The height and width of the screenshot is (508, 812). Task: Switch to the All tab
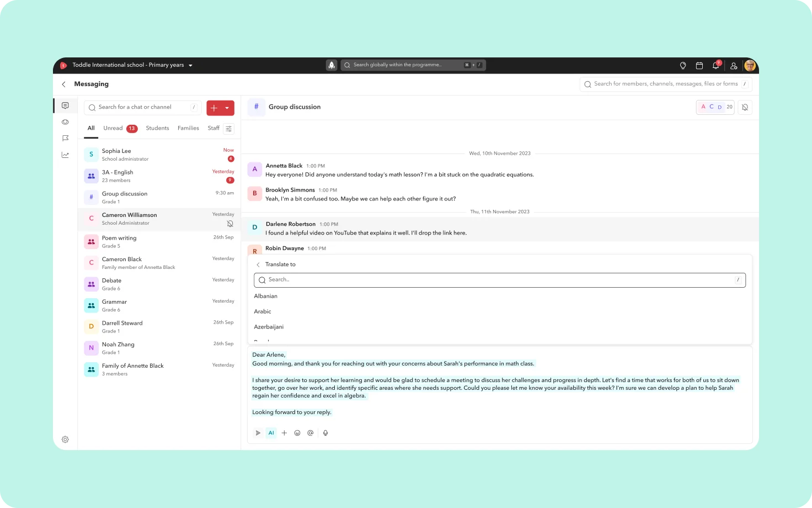click(x=91, y=128)
